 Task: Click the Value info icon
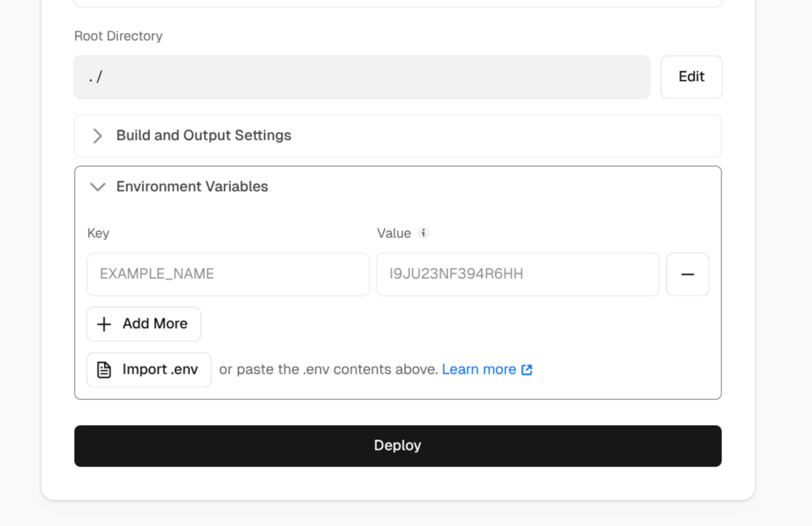(423, 233)
